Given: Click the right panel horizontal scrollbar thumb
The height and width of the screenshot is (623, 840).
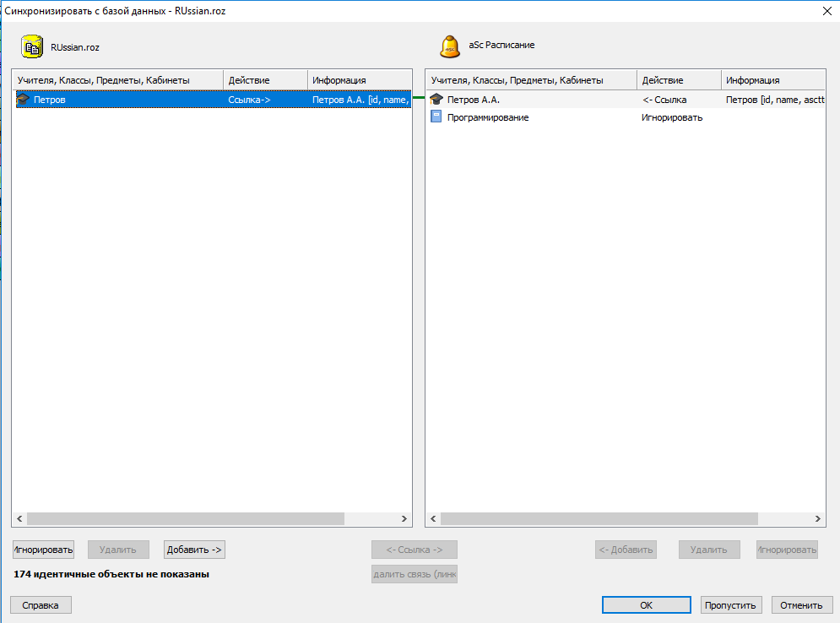Looking at the screenshot, I should (599, 519).
